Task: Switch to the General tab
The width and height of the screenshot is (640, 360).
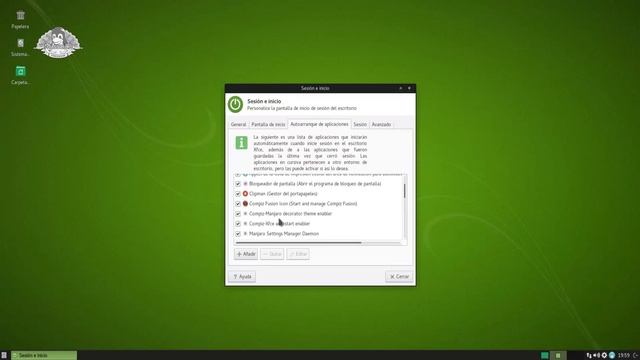Action: tap(238, 124)
